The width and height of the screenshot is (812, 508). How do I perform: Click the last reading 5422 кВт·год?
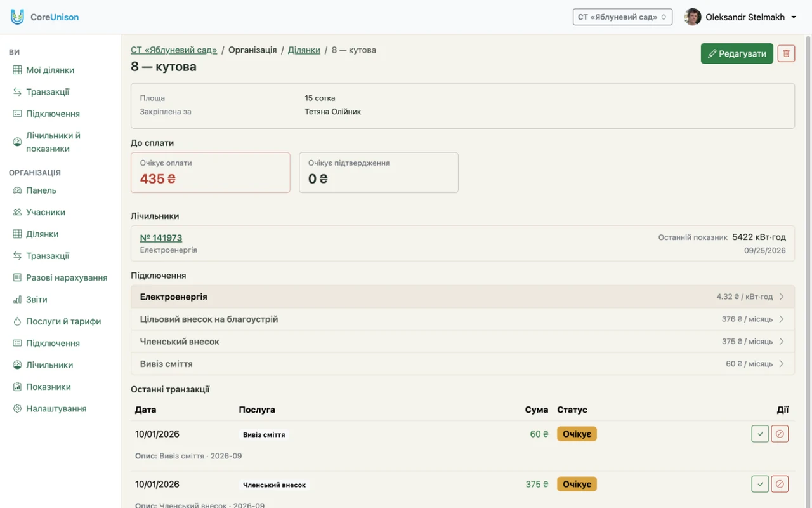click(759, 237)
